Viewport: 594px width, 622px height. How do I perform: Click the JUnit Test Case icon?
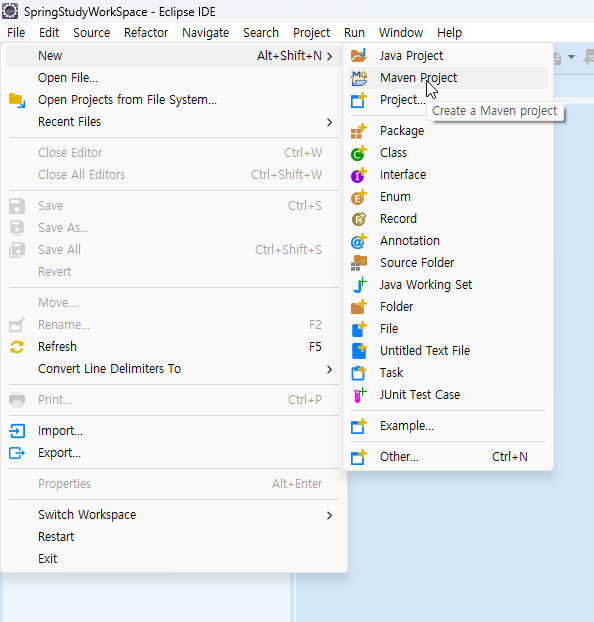coord(359,395)
